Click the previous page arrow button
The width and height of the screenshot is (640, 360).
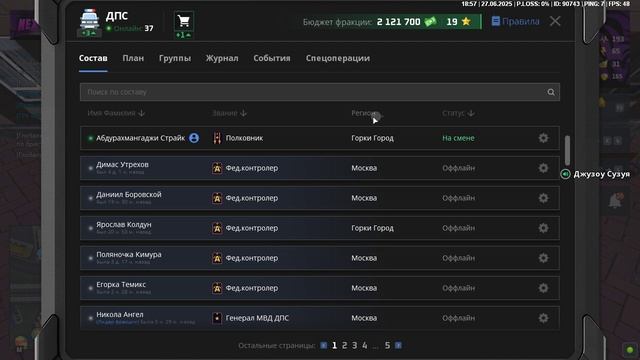pyautogui.click(x=324, y=346)
